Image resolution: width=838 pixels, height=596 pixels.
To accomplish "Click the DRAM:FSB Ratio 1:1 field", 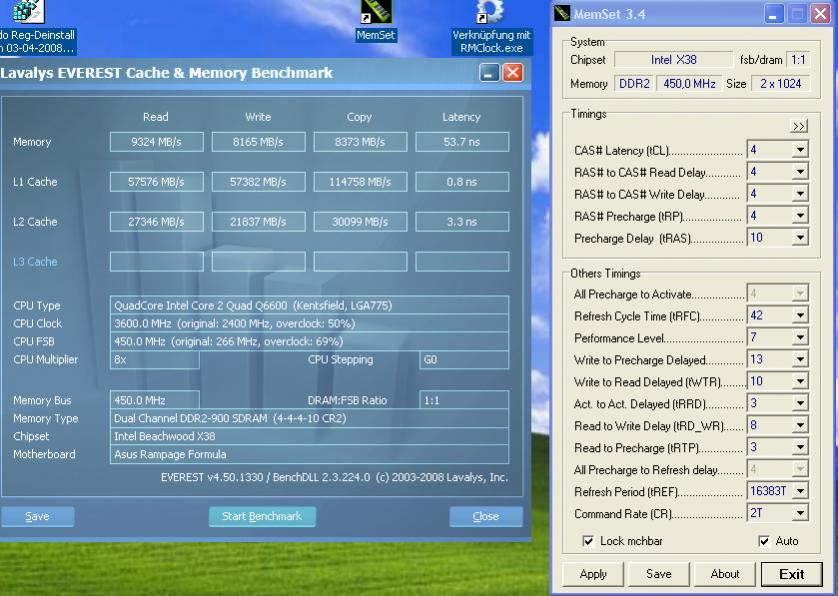I will [x=464, y=400].
